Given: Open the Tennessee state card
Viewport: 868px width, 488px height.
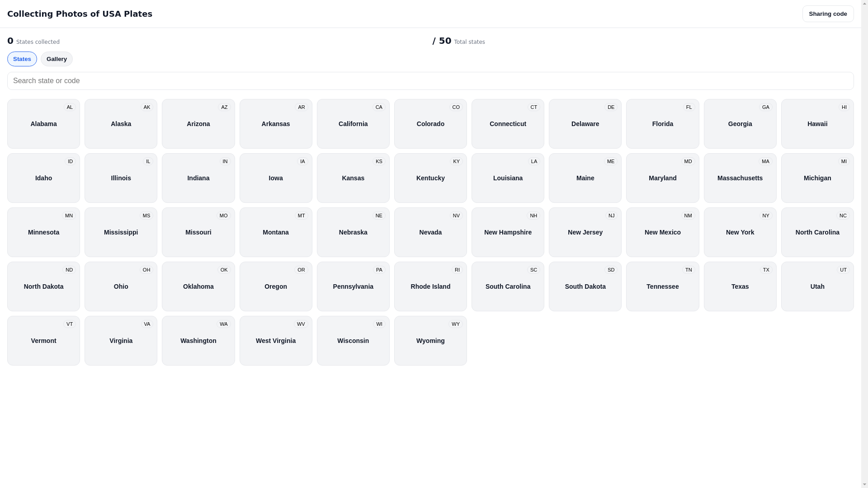Looking at the screenshot, I should coord(663,286).
